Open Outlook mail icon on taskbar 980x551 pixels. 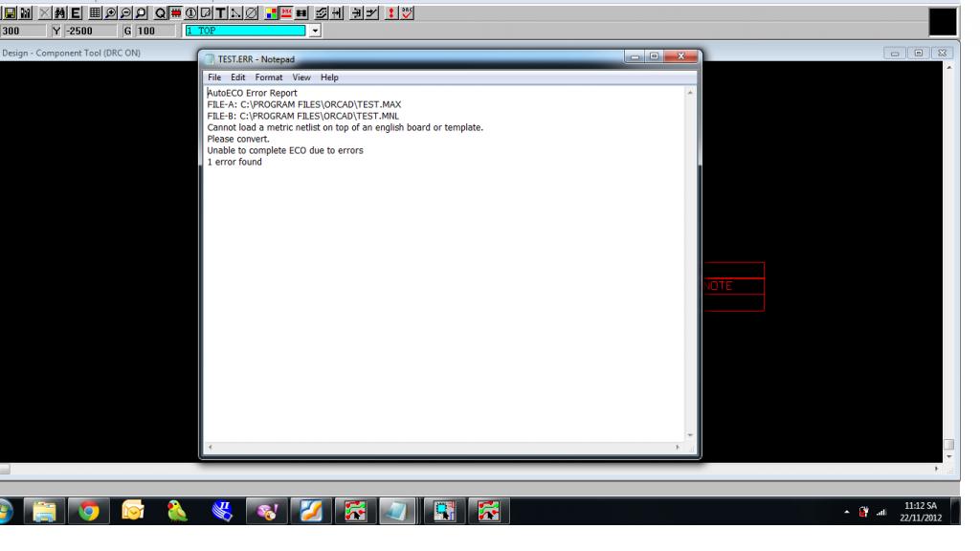[x=132, y=512]
